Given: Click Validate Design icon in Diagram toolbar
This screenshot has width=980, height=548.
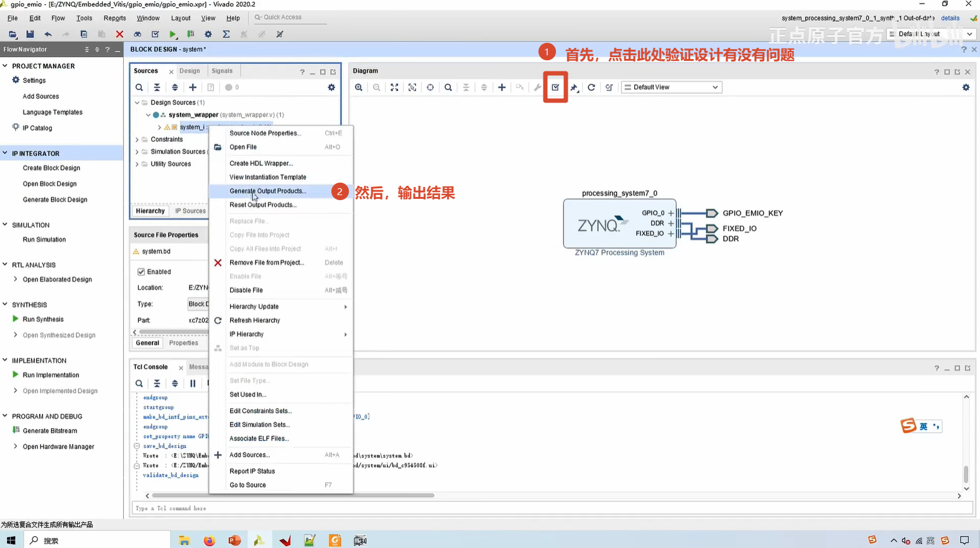Looking at the screenshot, I should pos(555,88).
